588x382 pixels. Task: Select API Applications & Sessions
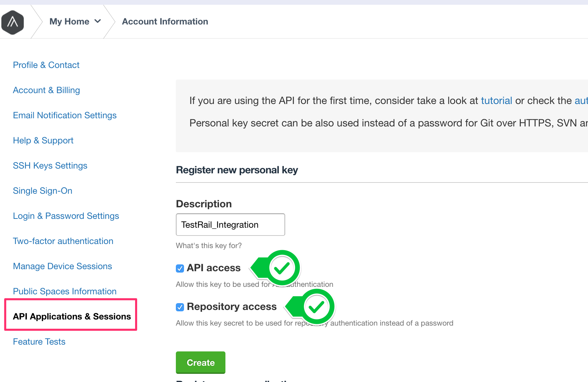tap(72, 316)
